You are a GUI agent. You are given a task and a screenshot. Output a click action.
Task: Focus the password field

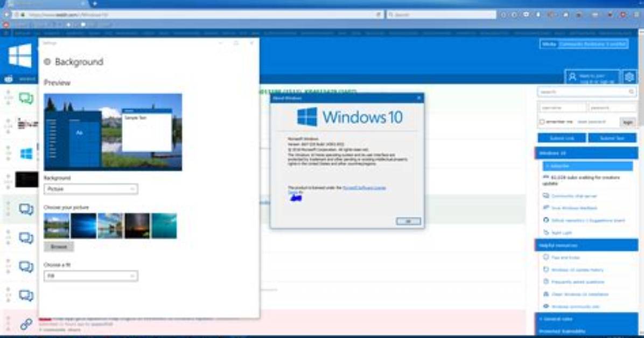click(x=612, y=108)
